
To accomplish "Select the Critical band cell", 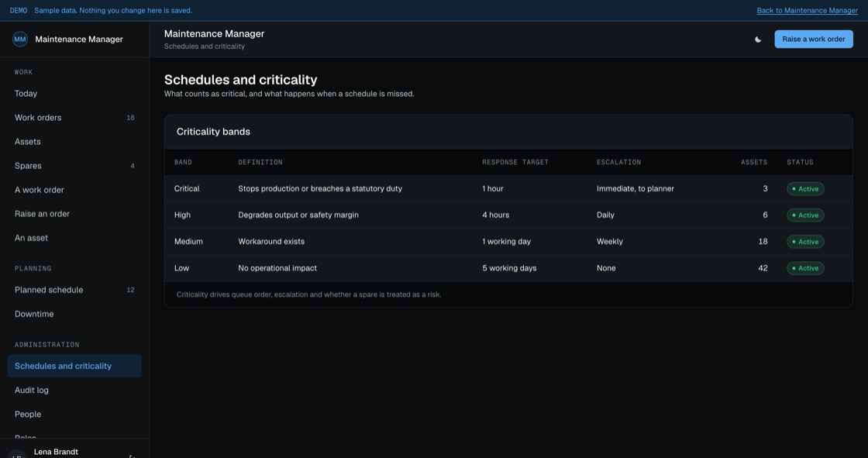I will [x=187, y=189].
